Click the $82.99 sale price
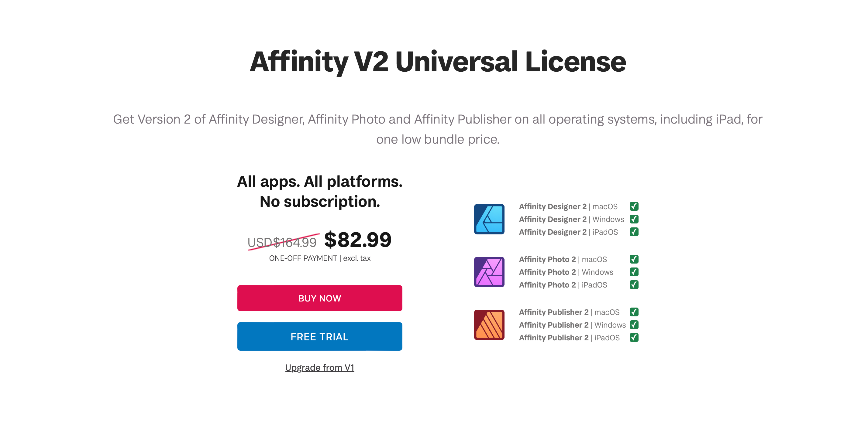Screen dimensions: 868x436 pos(357,240)
